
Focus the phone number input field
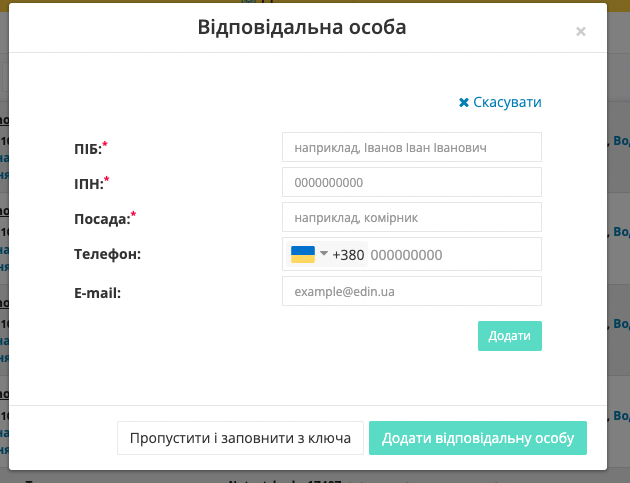[x=454, y=254]
